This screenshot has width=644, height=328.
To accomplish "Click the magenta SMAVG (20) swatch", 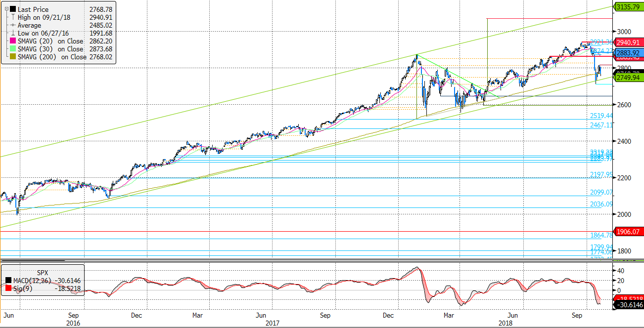I will point(13,41).
